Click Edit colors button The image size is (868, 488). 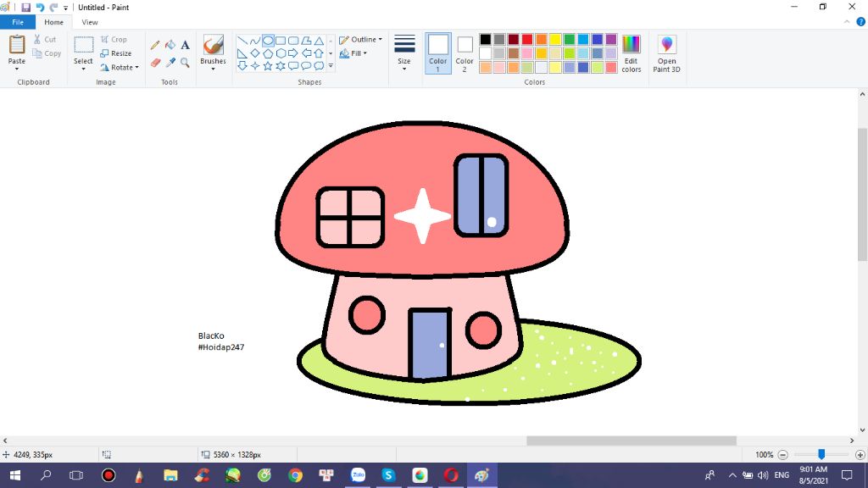pos(631,53)
